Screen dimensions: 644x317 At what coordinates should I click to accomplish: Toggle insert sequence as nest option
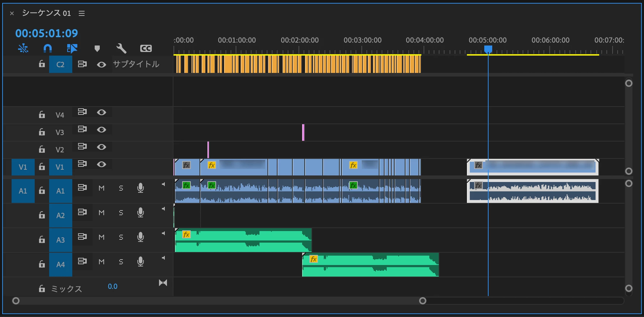23,48
